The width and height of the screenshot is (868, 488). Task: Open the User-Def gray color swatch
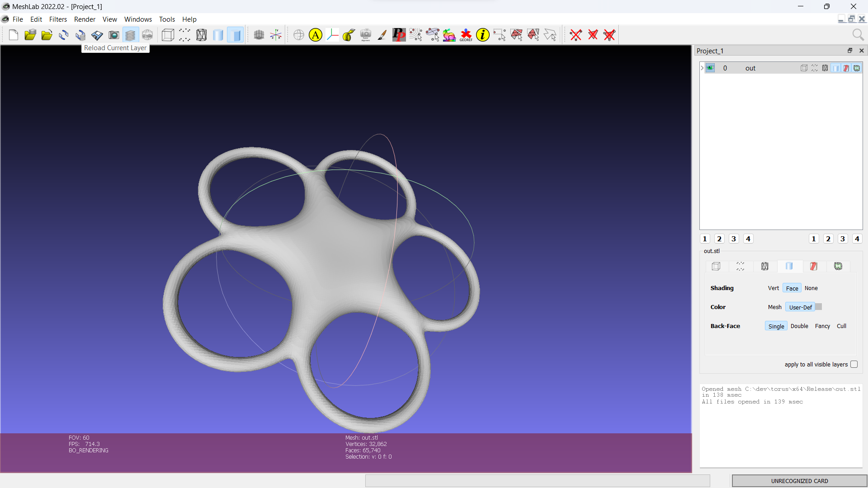tap(818, 307)
